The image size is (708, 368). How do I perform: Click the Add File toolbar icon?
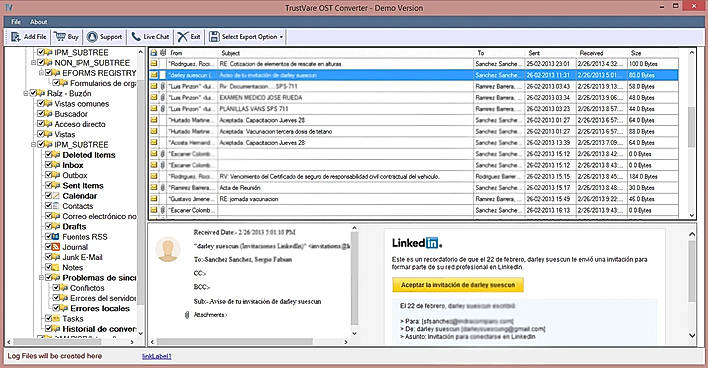point(15,37)
